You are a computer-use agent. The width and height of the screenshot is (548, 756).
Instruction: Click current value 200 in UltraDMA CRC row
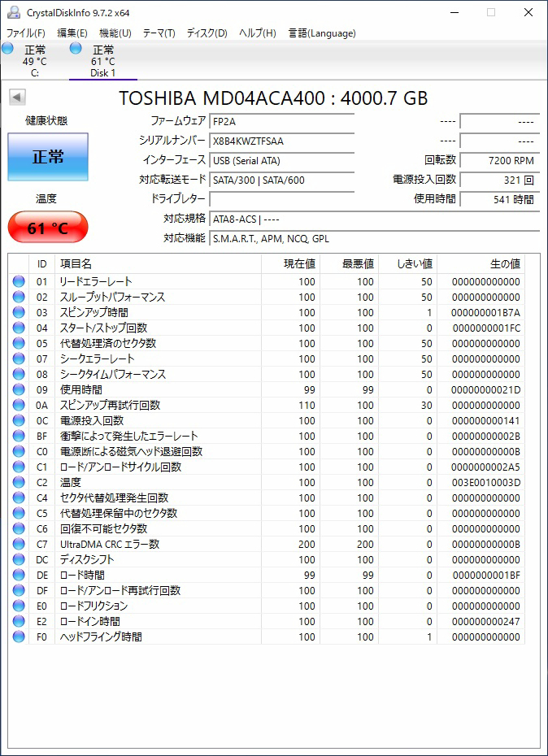pyautogui.click(x=307, y=545)
